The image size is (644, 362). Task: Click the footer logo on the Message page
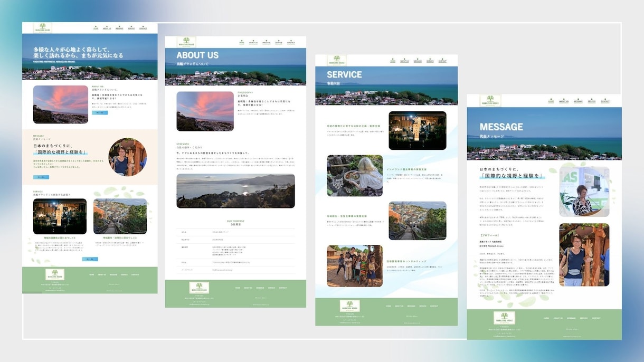pyautogui.click(x=505, y=318)
